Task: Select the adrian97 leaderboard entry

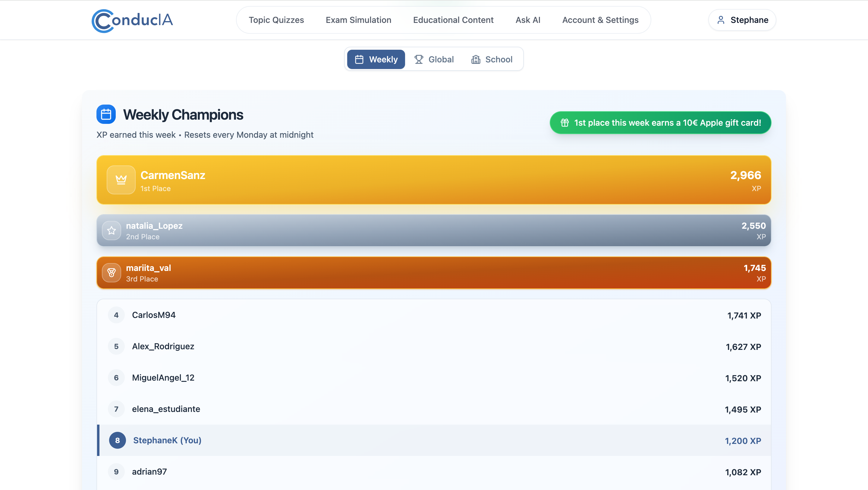Action: click(434, 472)
